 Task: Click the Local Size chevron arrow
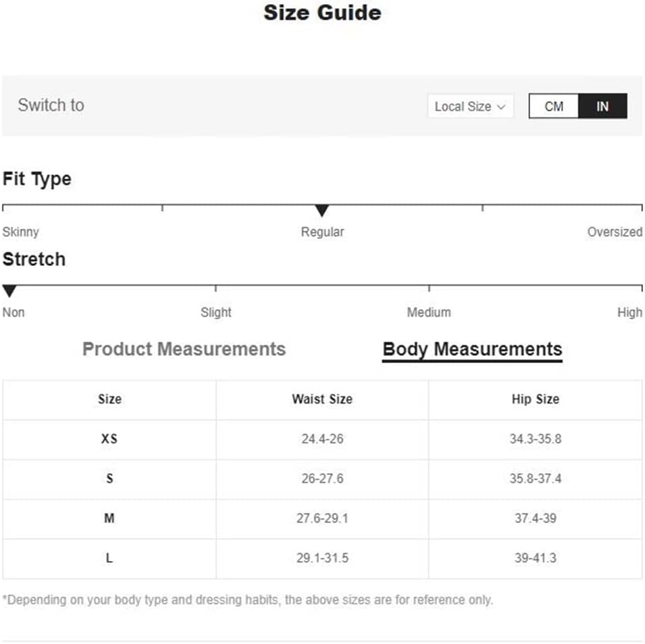pos(501,107)
